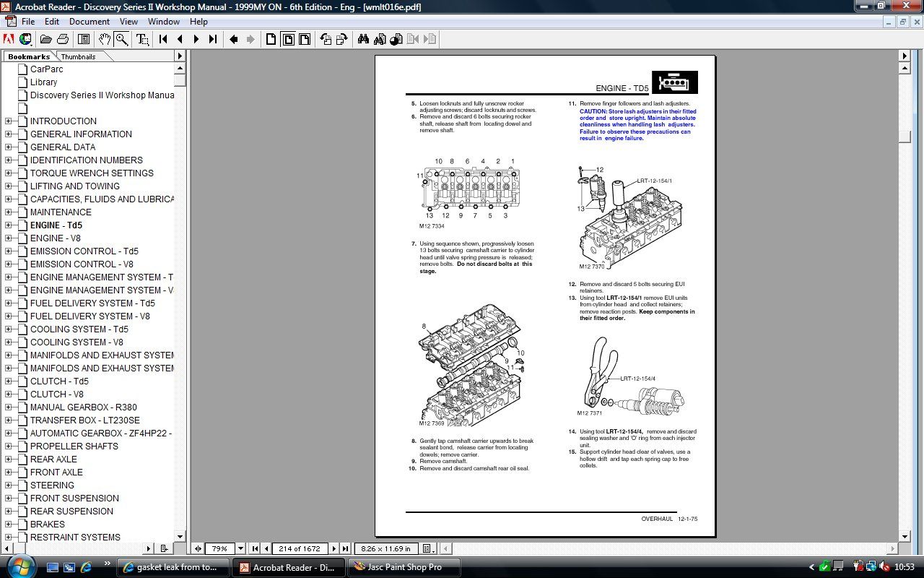Image resolution: width=924 pixels, height=578 pixels.
Task: Click the Print icon
Action: point(63,39)
